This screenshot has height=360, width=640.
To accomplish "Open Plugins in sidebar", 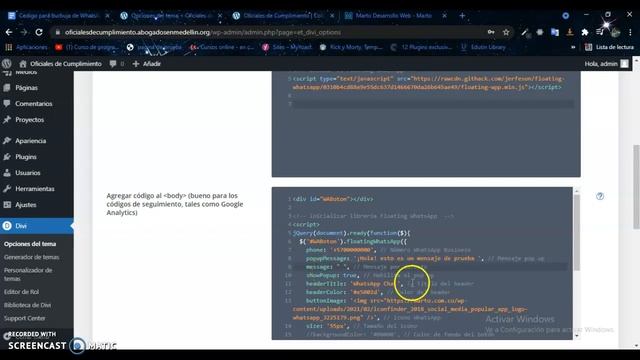I will click(25, 157).
